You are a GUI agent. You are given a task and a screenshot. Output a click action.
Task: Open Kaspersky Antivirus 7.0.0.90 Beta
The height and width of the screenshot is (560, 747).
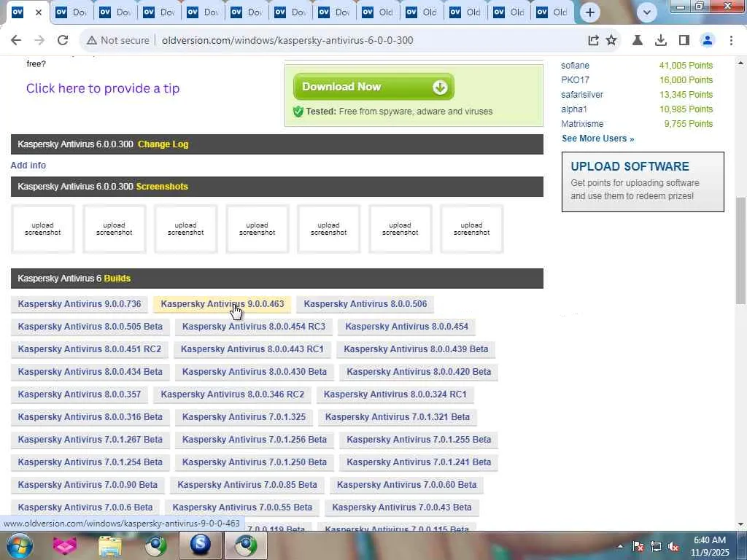pyautogui.click(x=88, y=485)
